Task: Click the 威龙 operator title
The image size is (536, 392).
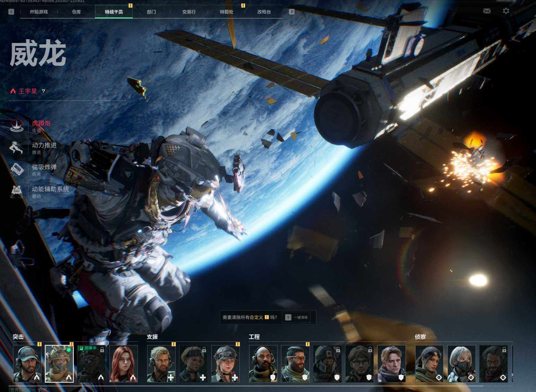Action: click(38, 53)
